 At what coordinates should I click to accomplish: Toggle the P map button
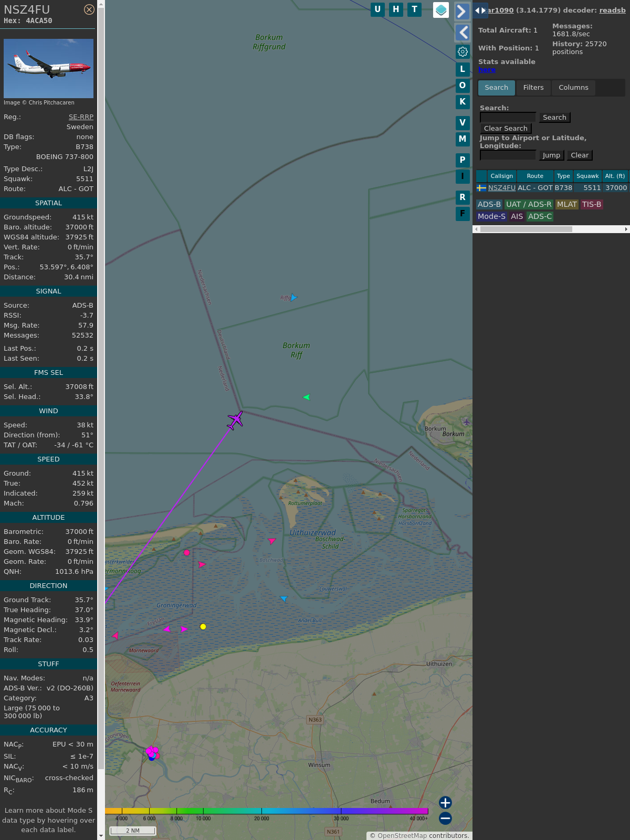(463, 160)
